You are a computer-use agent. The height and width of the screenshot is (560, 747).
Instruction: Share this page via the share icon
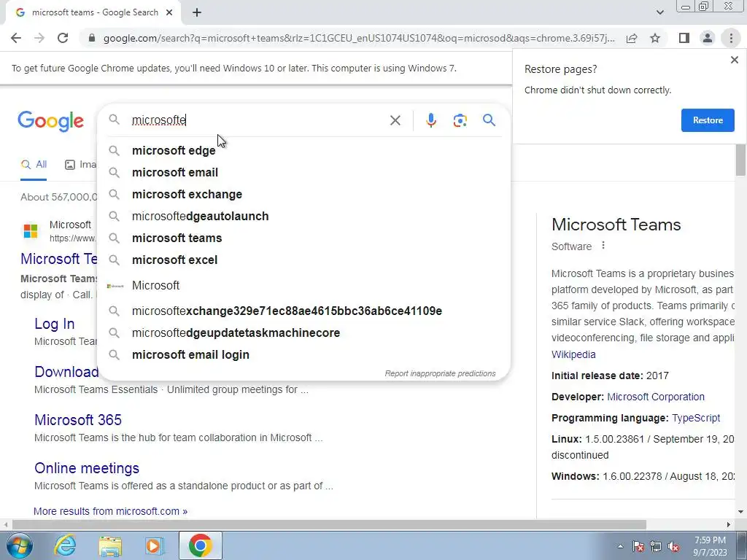coord(632,38)
